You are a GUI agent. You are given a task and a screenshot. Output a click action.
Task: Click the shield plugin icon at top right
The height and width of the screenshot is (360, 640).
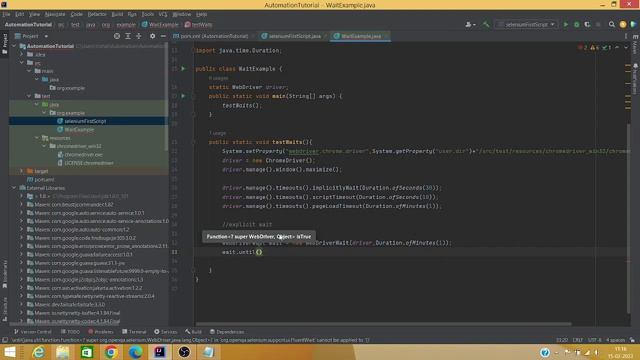pyautogui.click(x=633, y=24)
